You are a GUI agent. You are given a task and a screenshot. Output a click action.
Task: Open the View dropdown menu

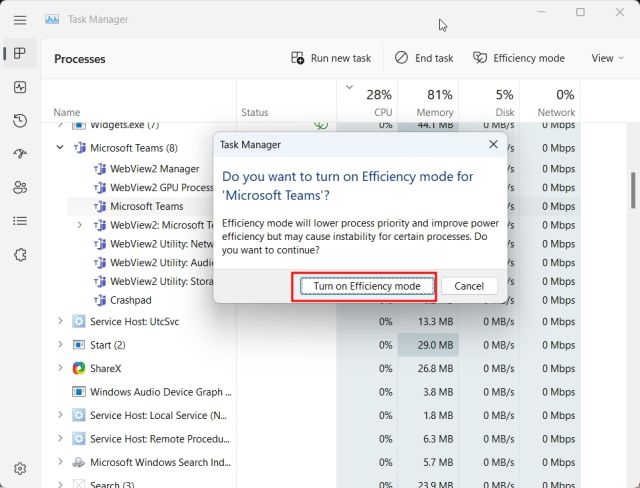click(607, 58)
